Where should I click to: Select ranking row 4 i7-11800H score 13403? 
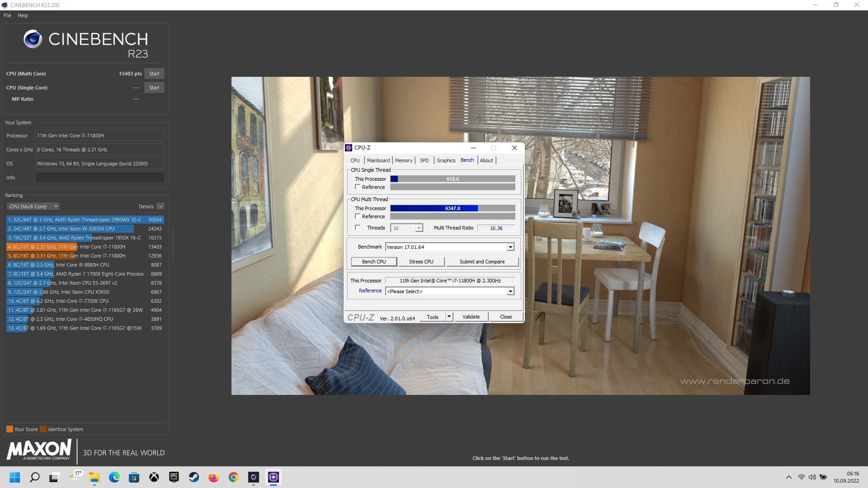pos(85,247)
